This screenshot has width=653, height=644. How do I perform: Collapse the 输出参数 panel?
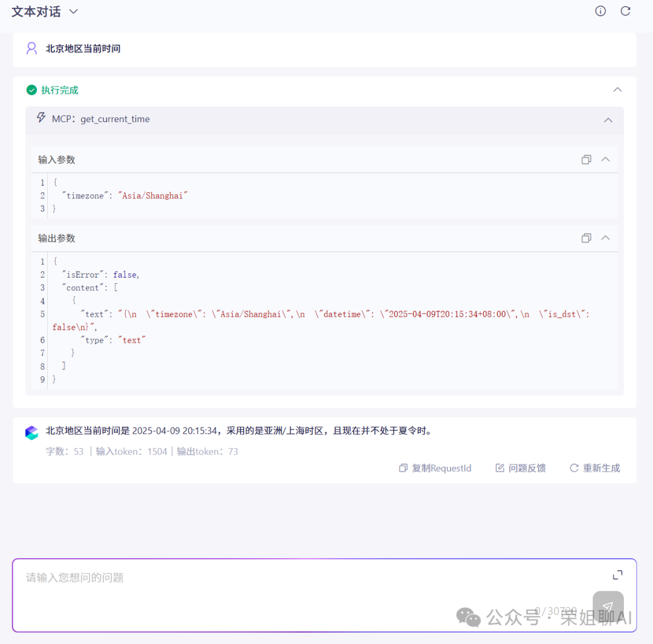click(605, 238)
